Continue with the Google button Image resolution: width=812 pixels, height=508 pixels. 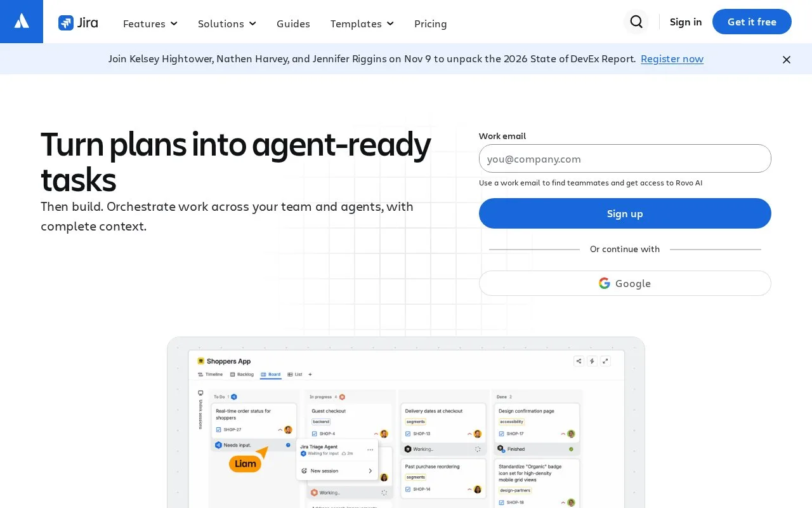[625, 283]
